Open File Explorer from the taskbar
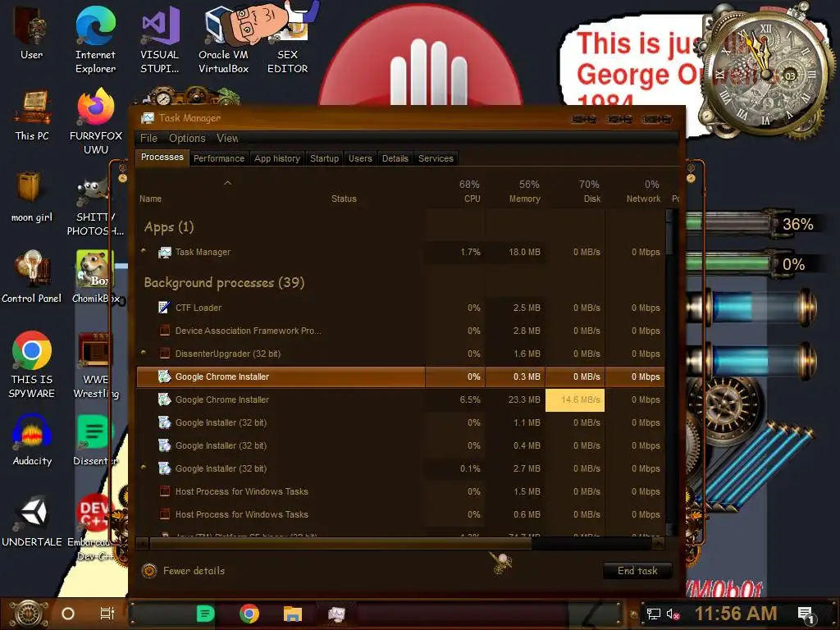Image resolution: width=840 pixels, height=630 pixels. 293,614
